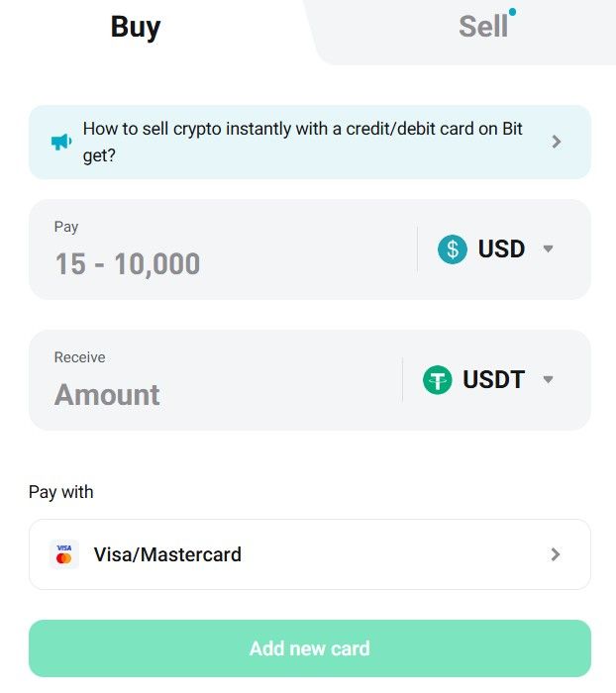Click the blue notification dot beside Sell
Screen dimensions: 616x693
click(512, 12)
